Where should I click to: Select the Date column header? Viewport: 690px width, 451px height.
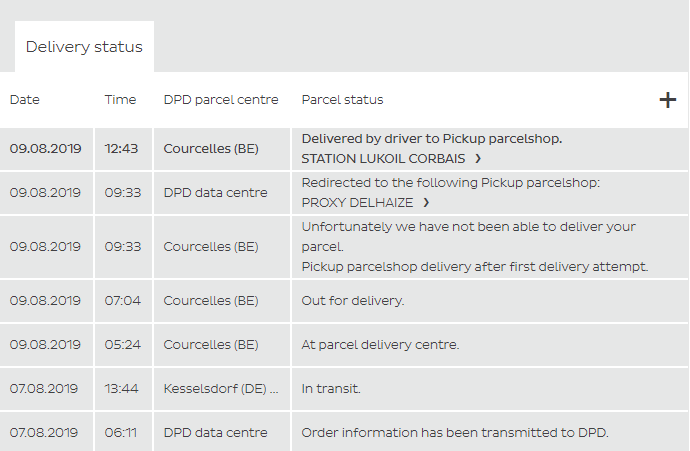pos(25,99)
